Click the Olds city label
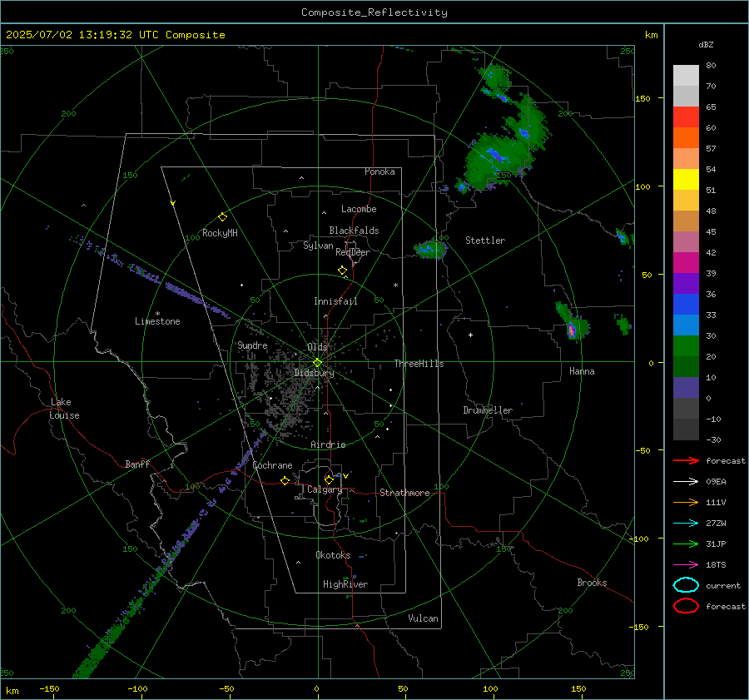This screenshot has width=749, height=700. (317, 347)
